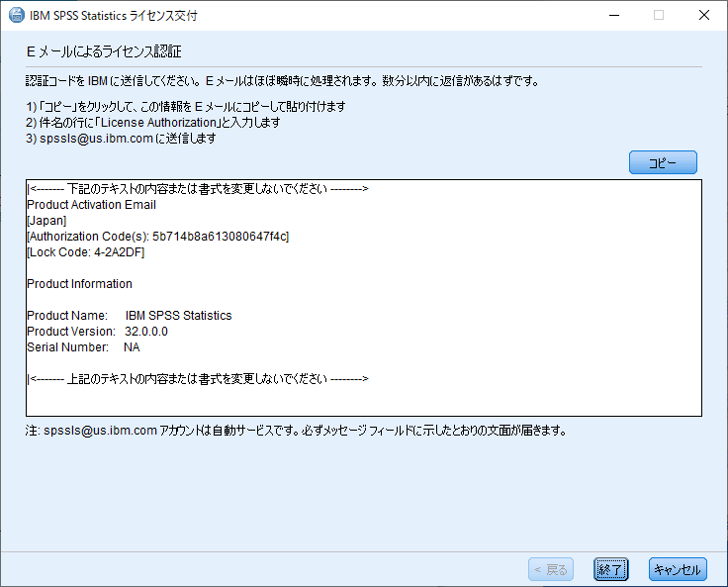Click step 1 コピー instruction line
The width and height of the screenshot is (728, 587).
(186, 107)
